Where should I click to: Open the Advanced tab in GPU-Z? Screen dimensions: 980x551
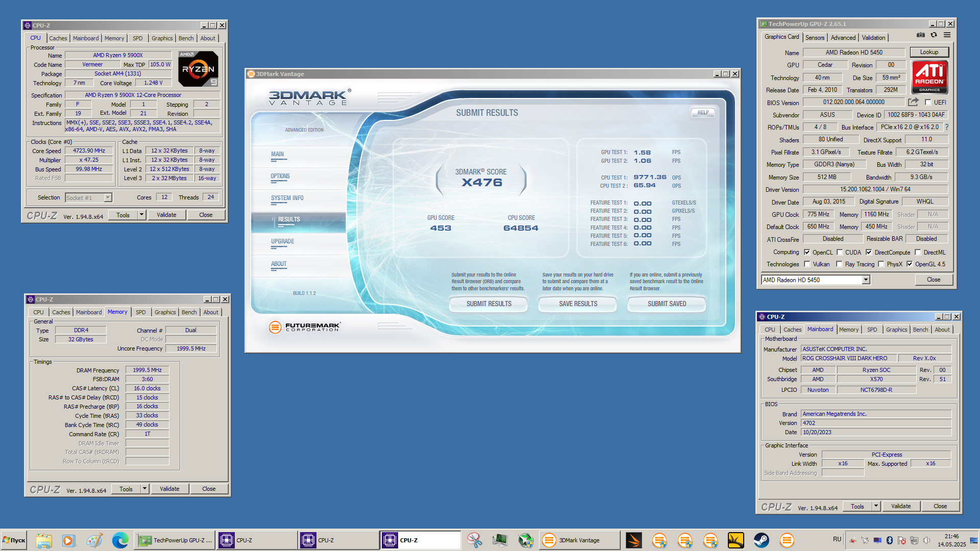(843, 37)
